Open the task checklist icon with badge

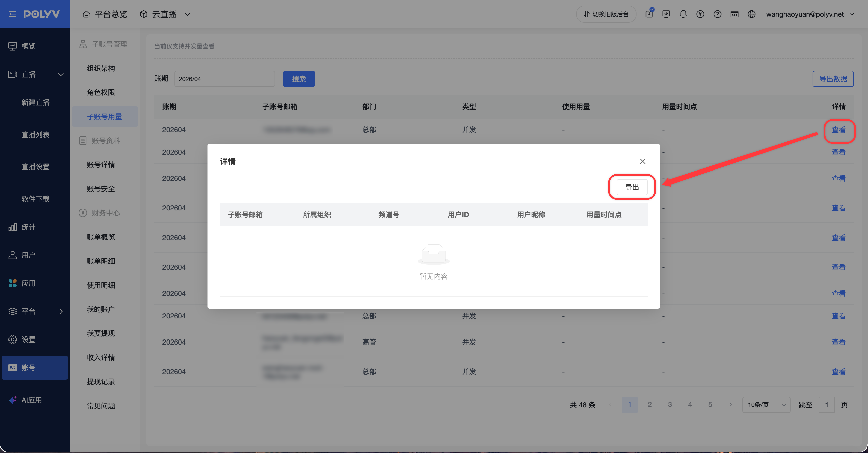(649, 14)
